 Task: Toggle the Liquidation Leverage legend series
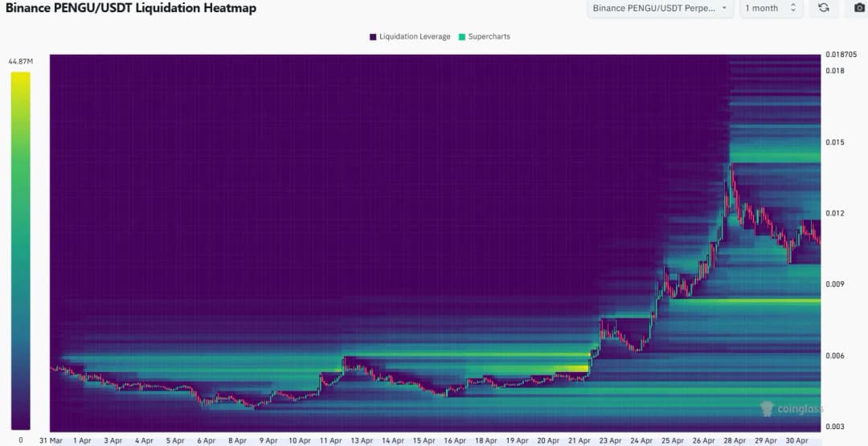[x=415, y=37]
